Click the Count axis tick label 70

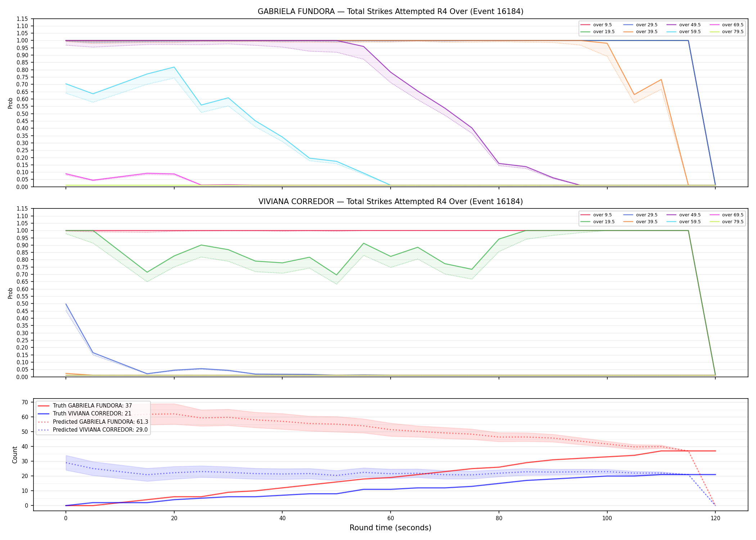[25, 402]
